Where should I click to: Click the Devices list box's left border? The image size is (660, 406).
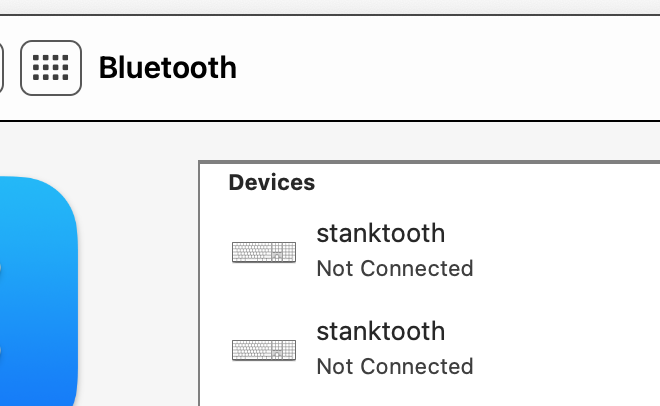[x=199, y=284]
